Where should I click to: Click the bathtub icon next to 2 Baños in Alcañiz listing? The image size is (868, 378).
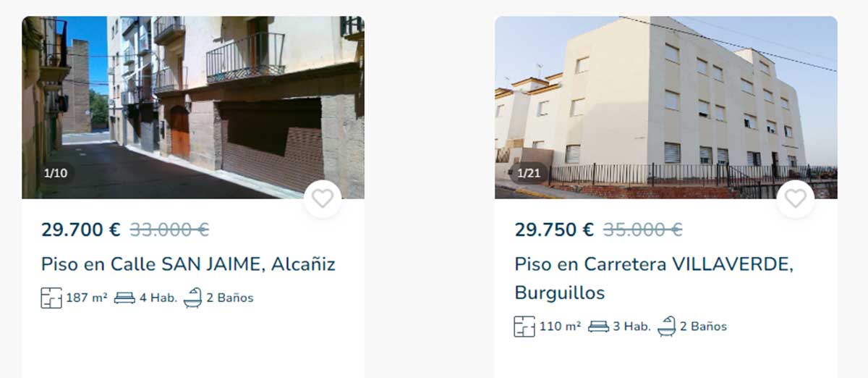pyautogui.click(x=192, y=298)
